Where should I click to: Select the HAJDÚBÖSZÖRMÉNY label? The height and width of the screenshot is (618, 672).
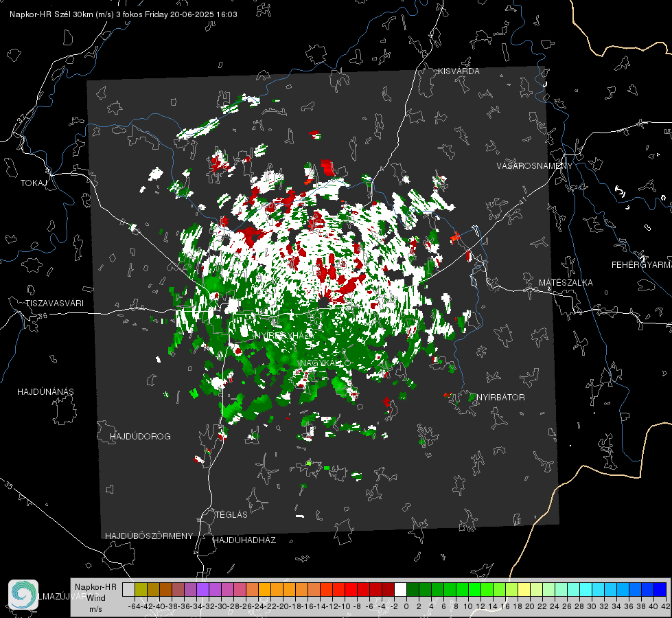point(149,536)
